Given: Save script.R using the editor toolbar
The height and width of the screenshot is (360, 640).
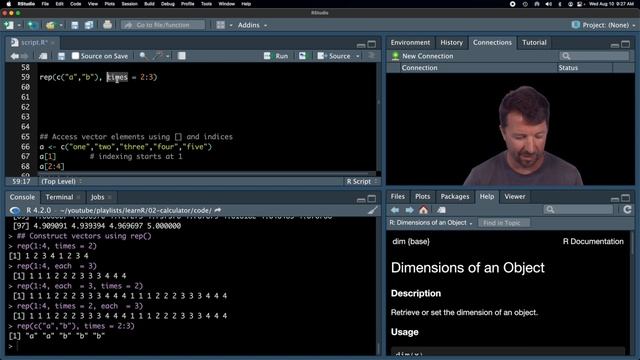Looking at the screenshot, I should coord(61,56).
